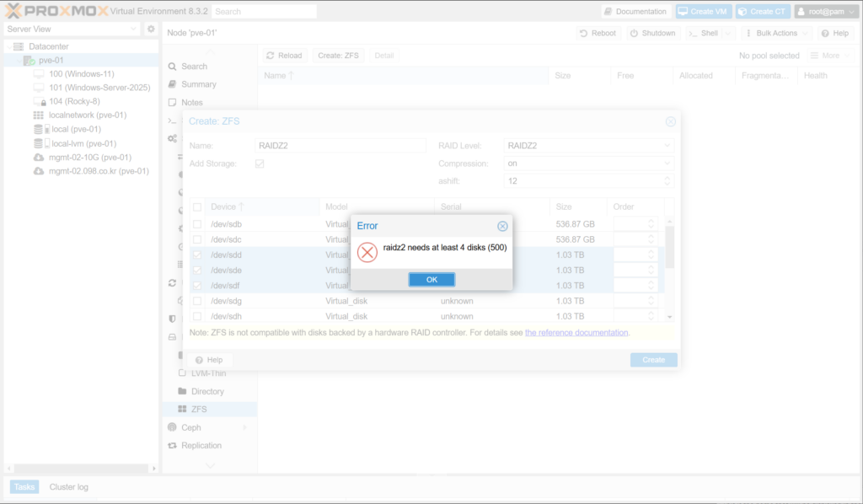Toggle checkbox for /dev/sdb disk
The image size is (863, 504).
pyautogui.click(x=197, y=224)
